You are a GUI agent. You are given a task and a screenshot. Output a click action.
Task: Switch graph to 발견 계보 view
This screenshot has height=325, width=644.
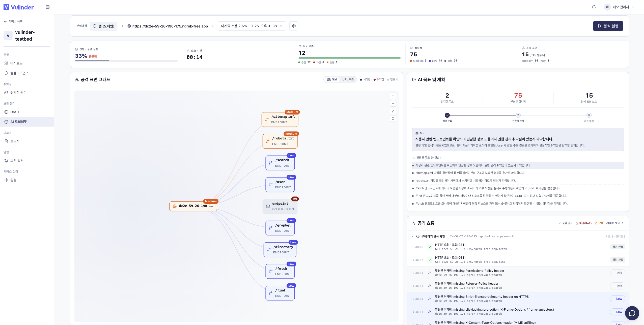(331, 79)
